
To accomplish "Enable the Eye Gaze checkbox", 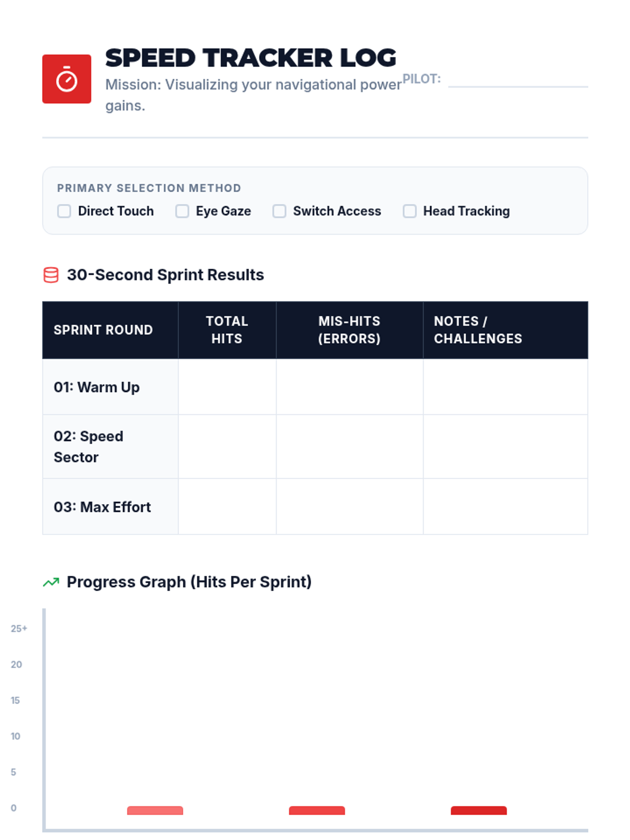I will 182,211.
